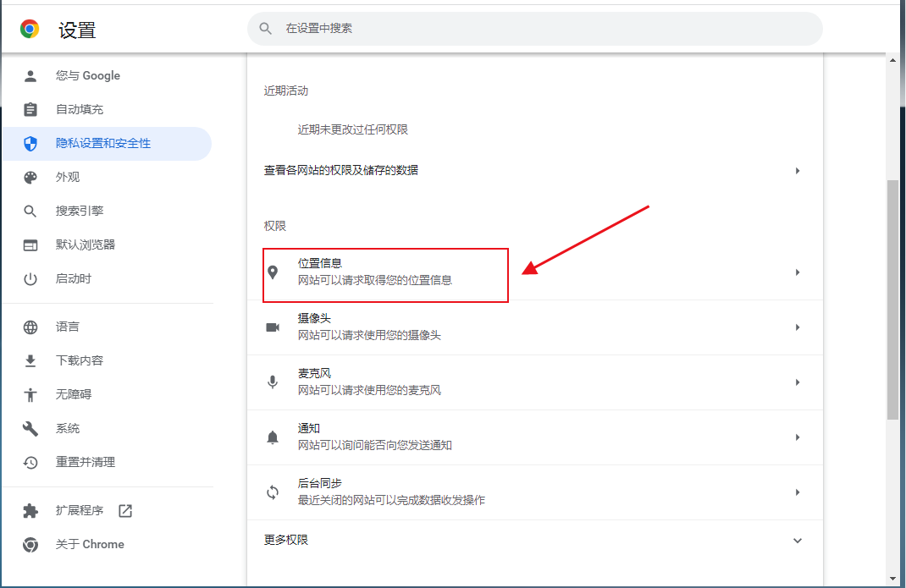Click the wrench icon for 系统
The image size is (906, 588).
tap(30, 429)
